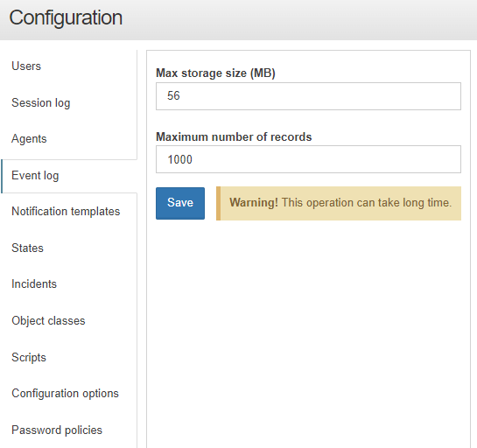This screenshot has height=448, width=477.
Task: Select Agents in the sidebar
Action: [29, 139]
